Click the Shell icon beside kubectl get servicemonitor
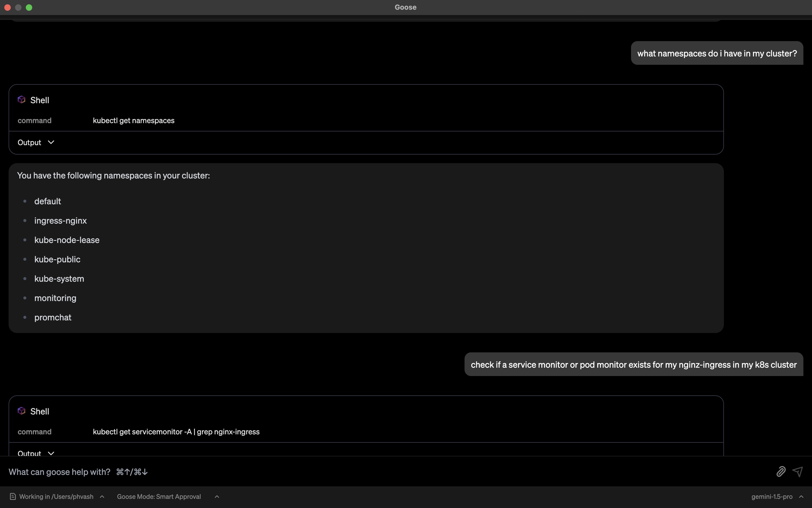Screen dimensions: 812x508 click(21, 411)
